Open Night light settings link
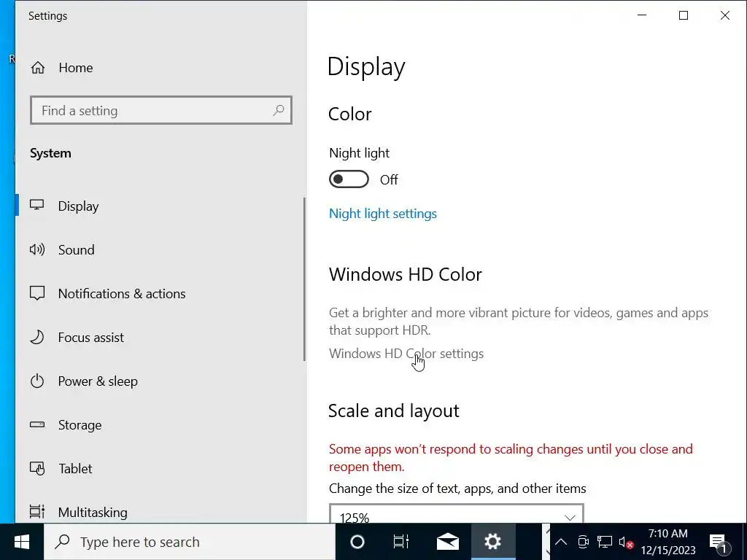Viewport: 747px width, 560px height. pyautogui.click(x=382, y=214)
